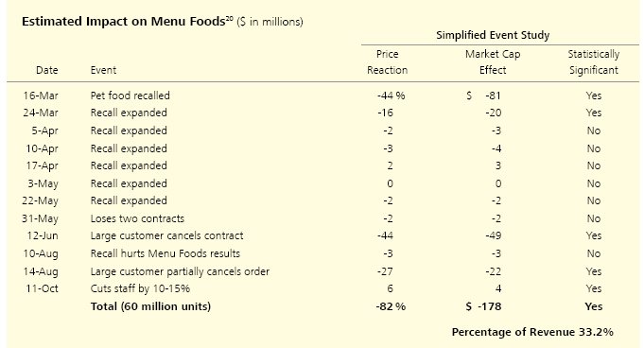
Task: Select the 16-Mar date cell
Action: 41,96
